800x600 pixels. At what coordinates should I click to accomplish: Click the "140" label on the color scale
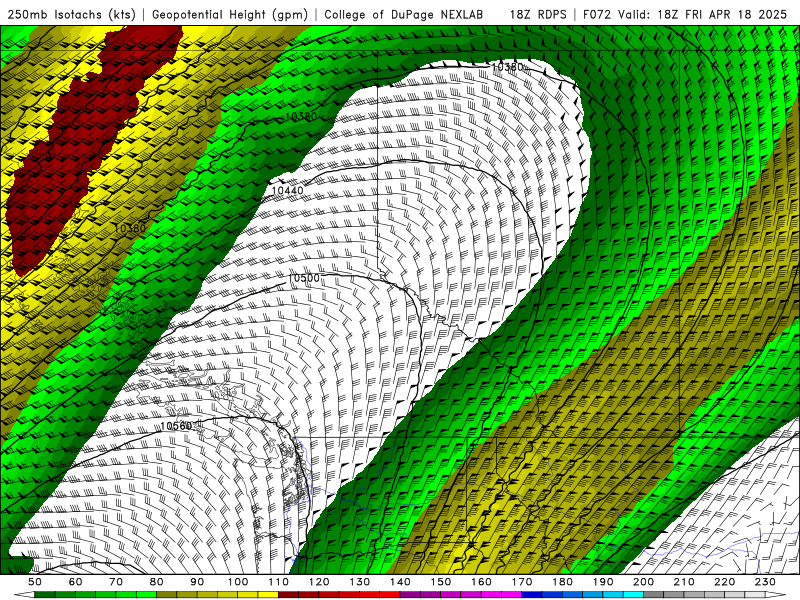tap(400, 582)
